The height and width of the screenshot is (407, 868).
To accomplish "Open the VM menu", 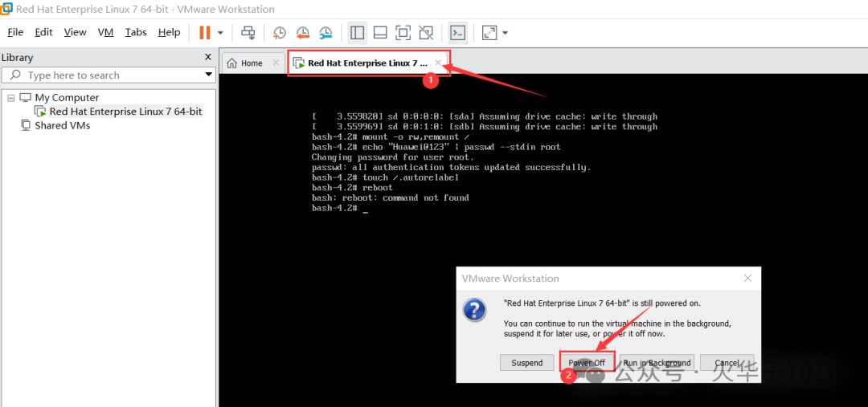I will pos(106,32).
